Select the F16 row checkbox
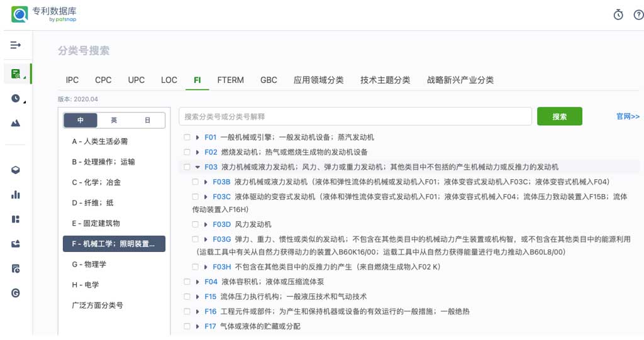The height and width of the screenshot is (340, 644). point(187,312)
